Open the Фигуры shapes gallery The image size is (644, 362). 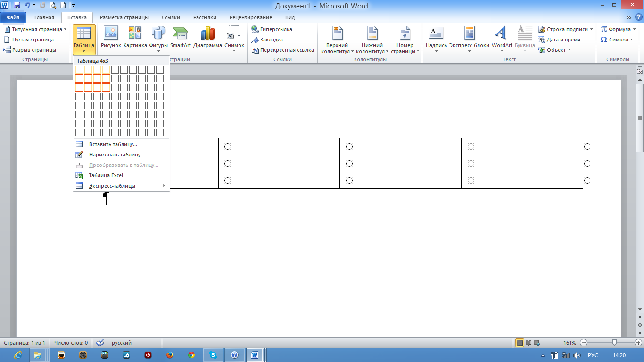pos(158,39)
